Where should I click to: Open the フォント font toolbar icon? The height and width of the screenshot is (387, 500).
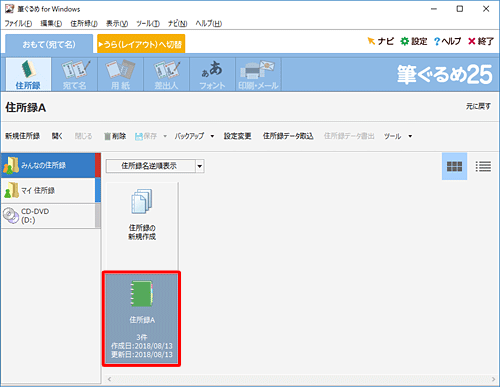coord(212,74)
